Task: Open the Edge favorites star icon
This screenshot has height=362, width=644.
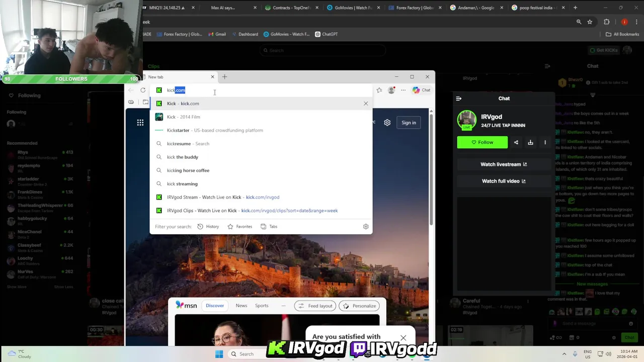Action: (379, 90)
